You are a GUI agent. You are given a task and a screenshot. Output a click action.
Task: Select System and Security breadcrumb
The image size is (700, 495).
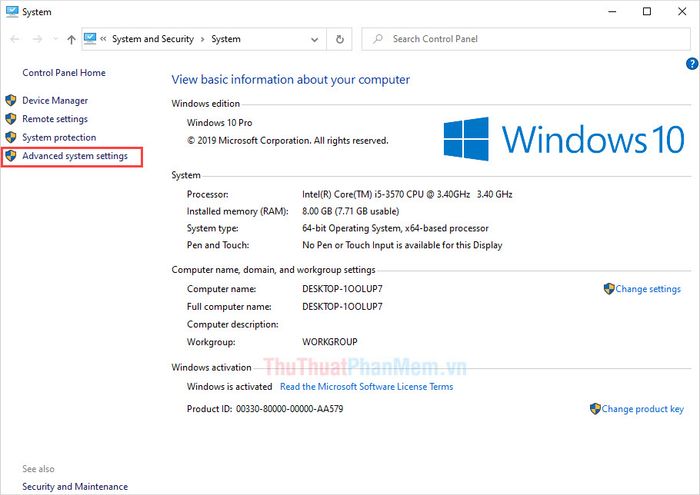153,39
